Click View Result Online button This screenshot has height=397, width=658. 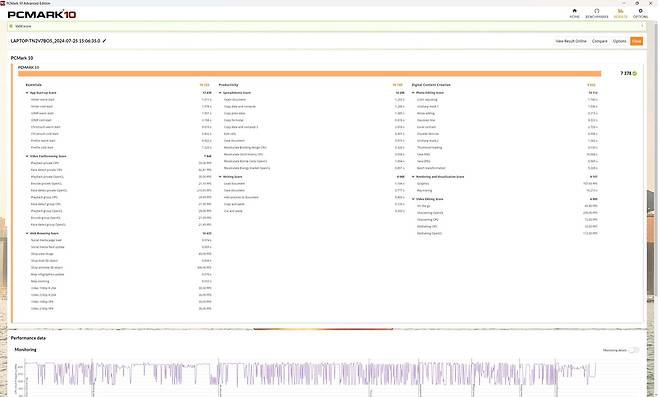click(x=571, y=41)
